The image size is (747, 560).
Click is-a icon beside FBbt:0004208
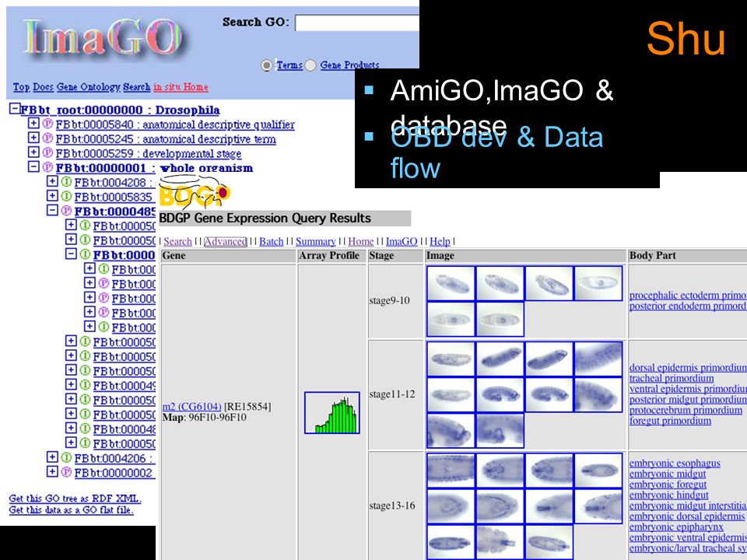(66, 182)
